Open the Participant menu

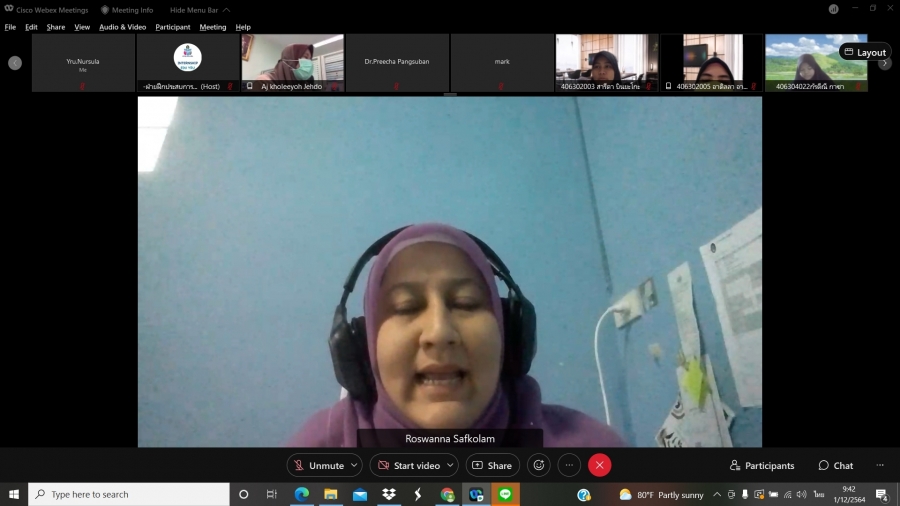click(173, 27)
